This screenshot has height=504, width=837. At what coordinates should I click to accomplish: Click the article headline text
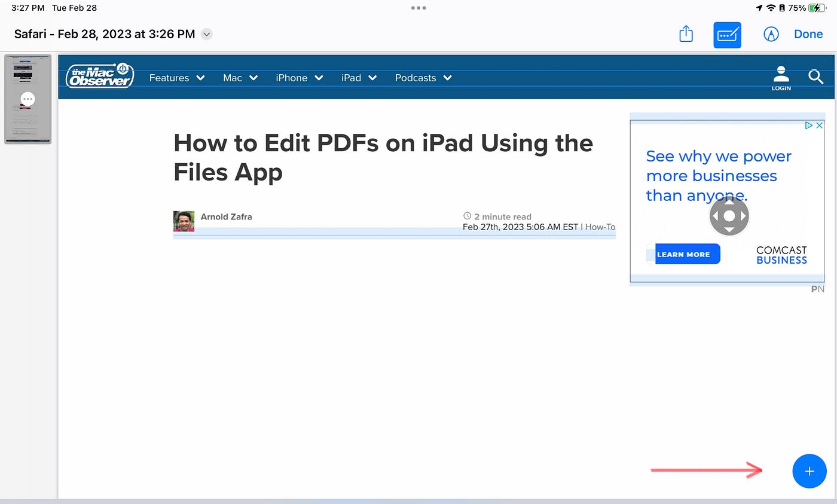(x=383, y=157)
